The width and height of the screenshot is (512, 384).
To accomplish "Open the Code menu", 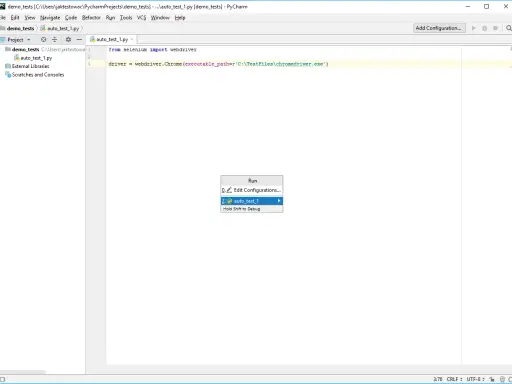I will pyautogui.click(x=71, y=18).
